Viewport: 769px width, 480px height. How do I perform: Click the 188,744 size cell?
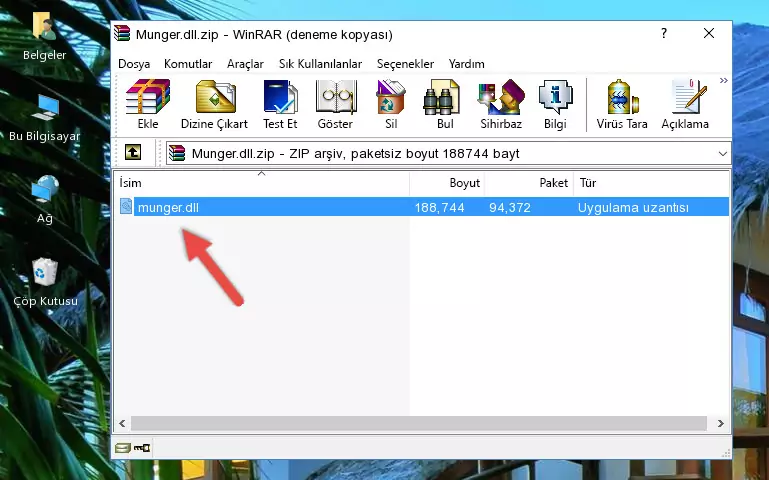439,207
